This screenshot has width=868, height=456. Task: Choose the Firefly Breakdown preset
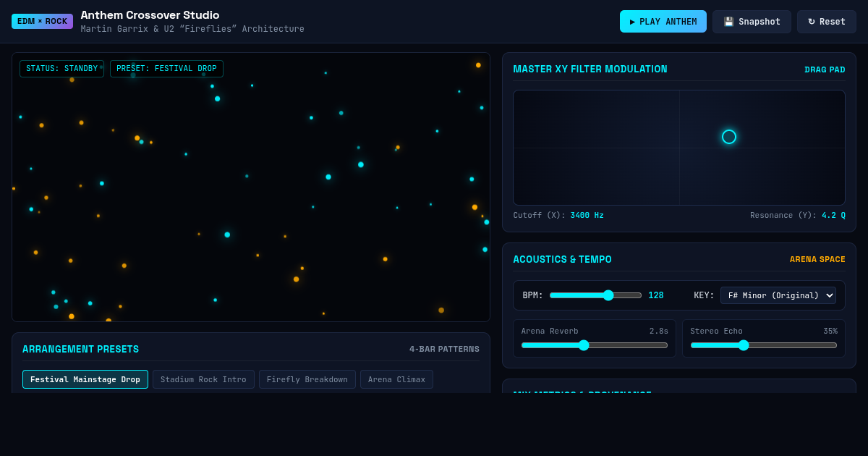[x=307, y=379]
